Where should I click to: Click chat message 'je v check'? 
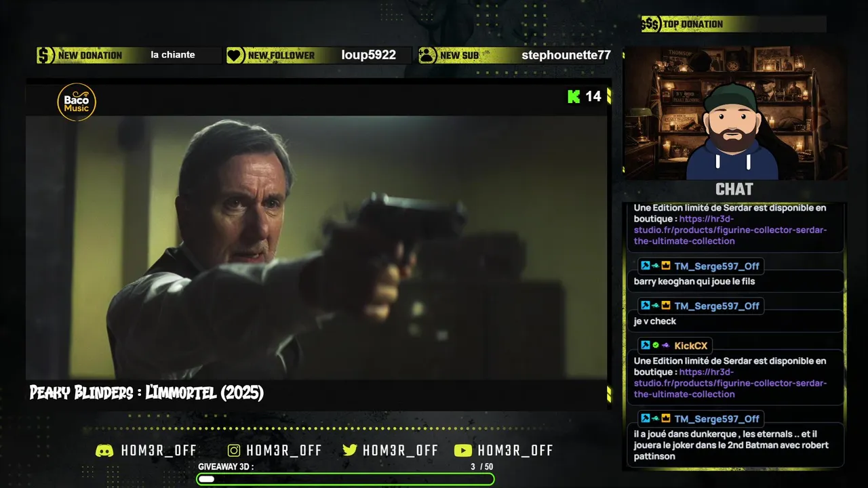coord(655,321)
